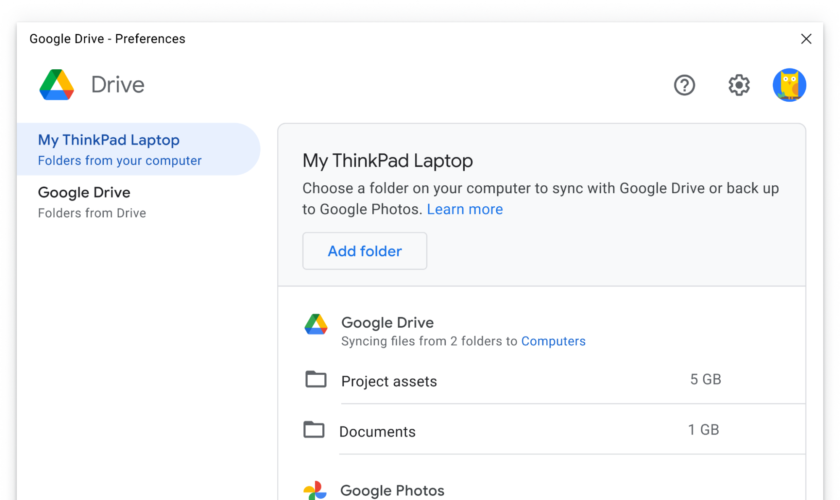
Task: Follow the Computers link
Action: (553, 341)
